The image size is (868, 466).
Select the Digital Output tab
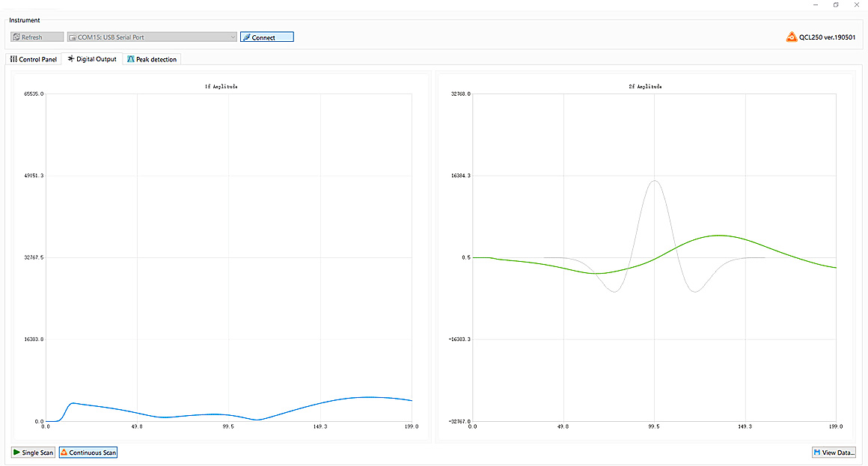pos(92,59)
